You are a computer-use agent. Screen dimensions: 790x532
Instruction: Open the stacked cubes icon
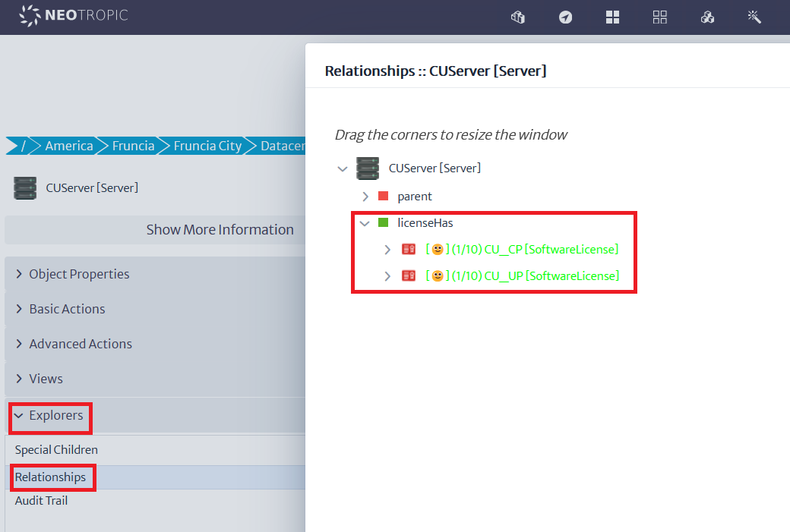coord(707,17)
